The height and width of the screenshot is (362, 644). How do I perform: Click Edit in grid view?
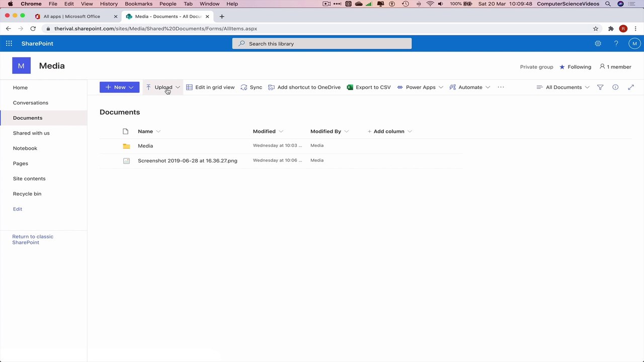tap(210, 87)
